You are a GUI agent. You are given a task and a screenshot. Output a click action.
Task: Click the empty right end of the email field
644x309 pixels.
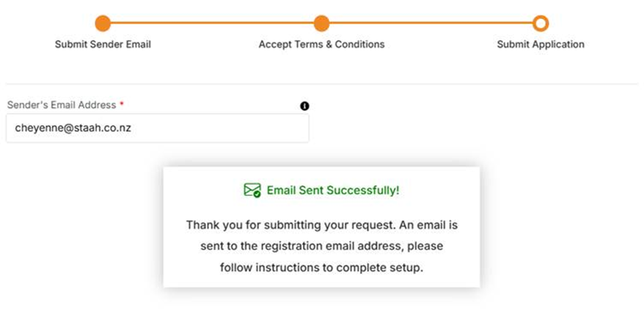coord(279,128)
